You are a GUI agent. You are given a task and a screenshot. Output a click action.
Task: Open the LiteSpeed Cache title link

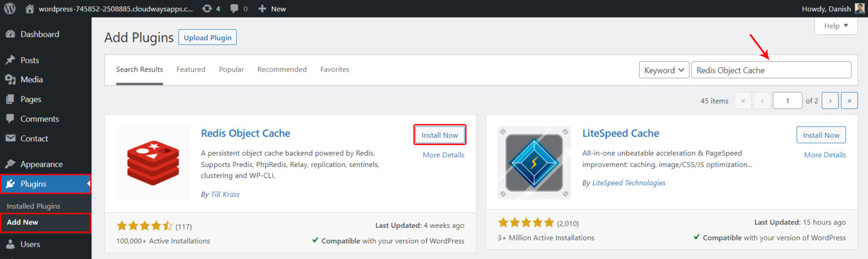pos(620,134)
